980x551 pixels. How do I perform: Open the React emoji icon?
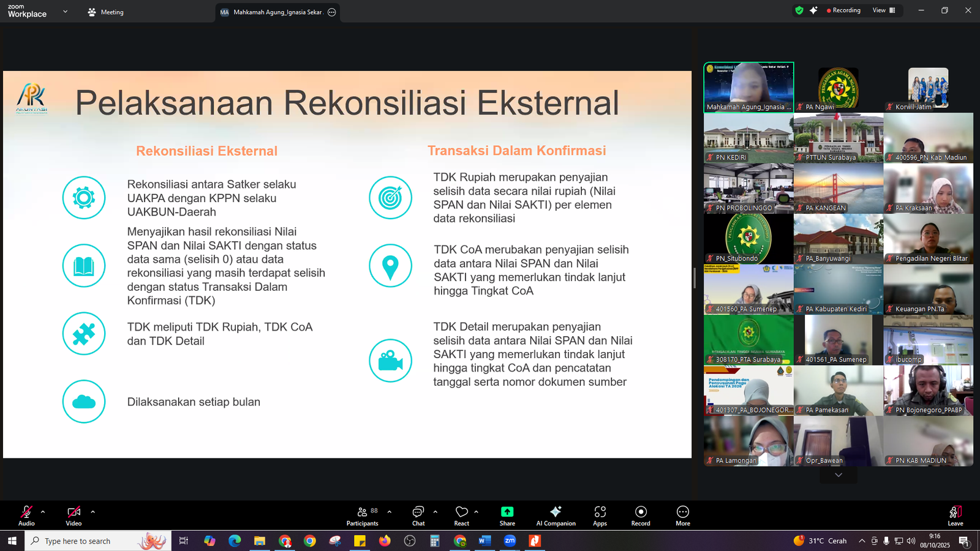pyautogui.click(x=461, y=512)
